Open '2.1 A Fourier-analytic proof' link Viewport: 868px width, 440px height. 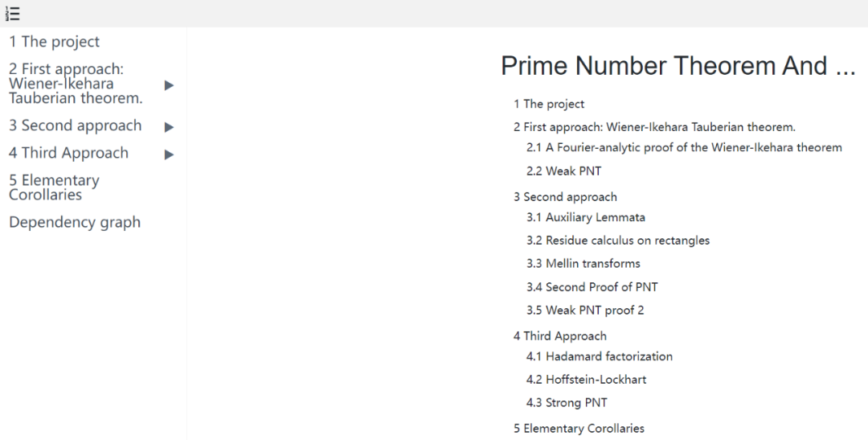684,147
